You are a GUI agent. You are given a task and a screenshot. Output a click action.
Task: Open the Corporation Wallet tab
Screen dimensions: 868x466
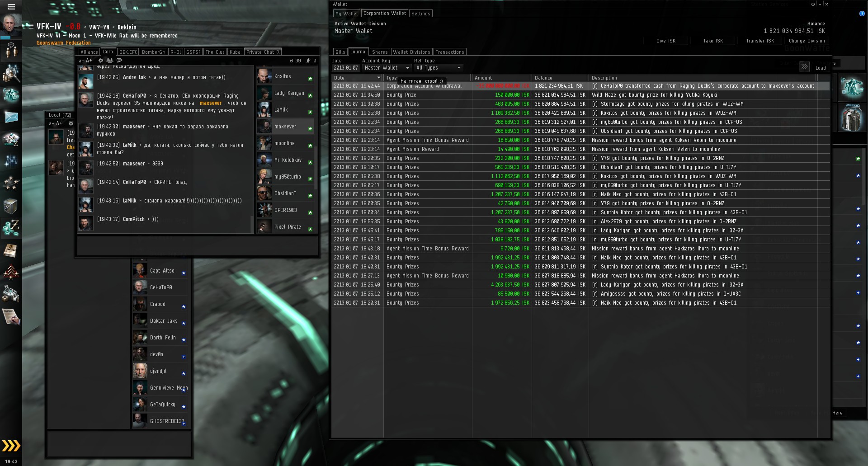[385, 13]
